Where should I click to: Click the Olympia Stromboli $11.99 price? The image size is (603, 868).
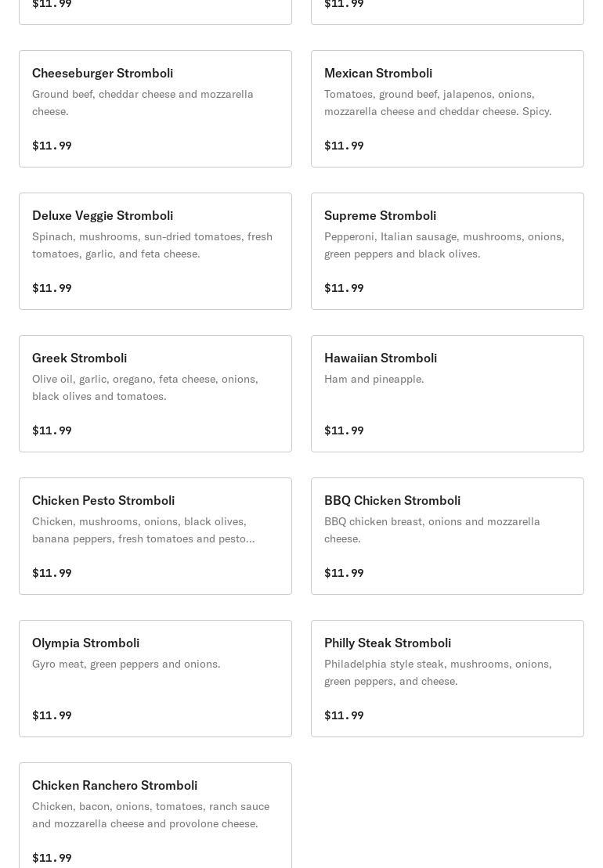pos(52,715)
